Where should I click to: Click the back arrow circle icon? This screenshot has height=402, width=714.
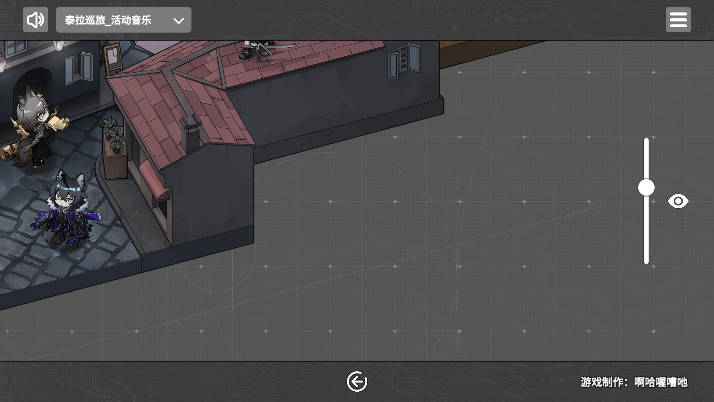click(357, 382)
